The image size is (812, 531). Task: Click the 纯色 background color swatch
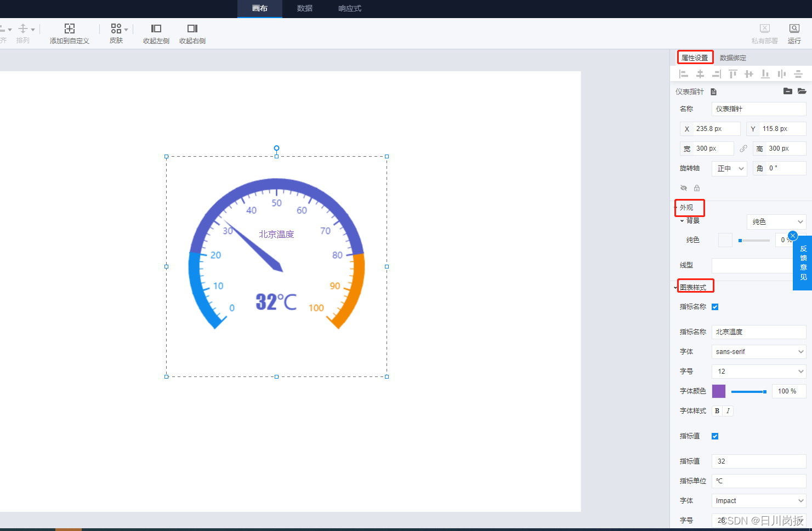(725, 240)
